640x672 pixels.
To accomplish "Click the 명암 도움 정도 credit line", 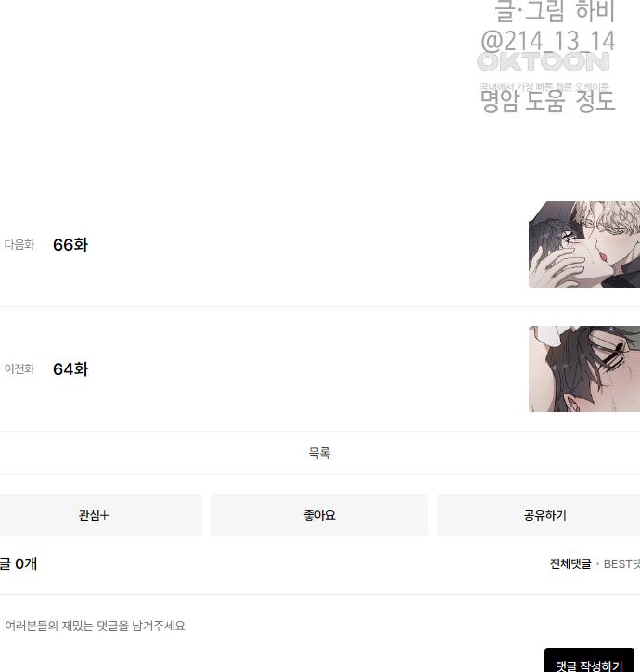I will click(x=548, y=101).
